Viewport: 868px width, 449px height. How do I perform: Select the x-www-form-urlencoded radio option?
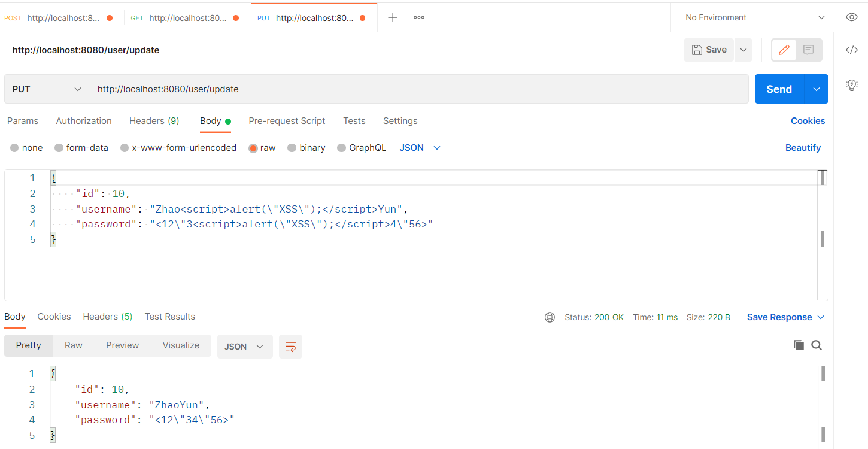tap(178, 148)
